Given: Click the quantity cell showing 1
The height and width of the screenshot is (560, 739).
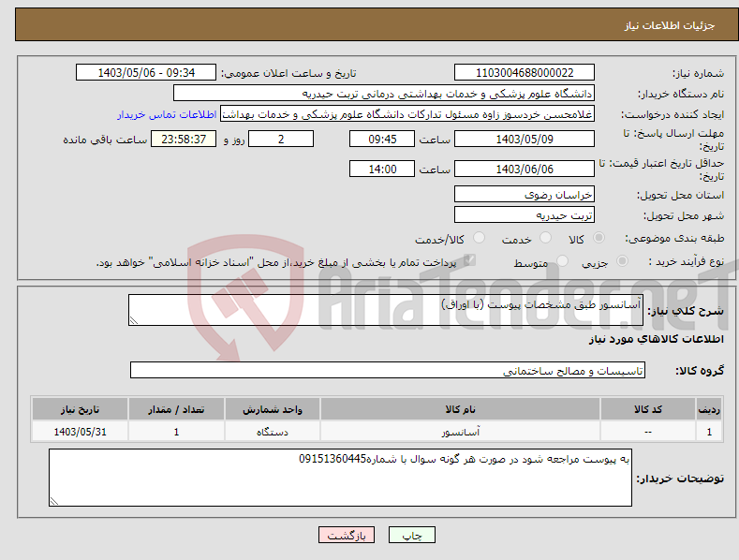Looking at the screenshot, I should click(x=176, y=432).
